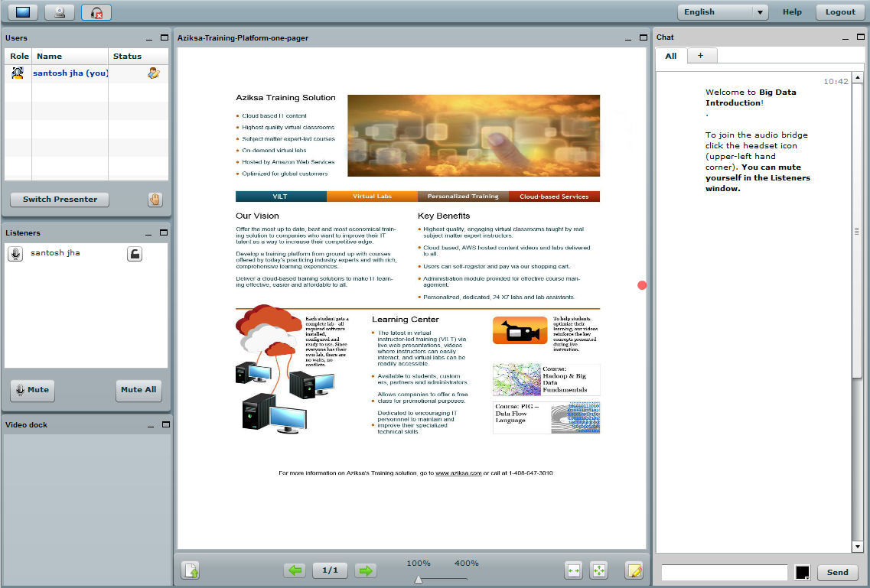The width and height of the screenshot is (870, 588).
Task: Click the fit to width icon
Action: (574, 570)
